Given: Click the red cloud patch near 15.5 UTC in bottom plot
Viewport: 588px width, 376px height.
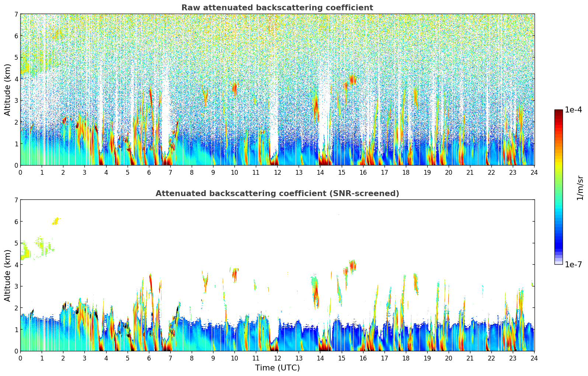Looking at the screenshot, I should [352, 265].
